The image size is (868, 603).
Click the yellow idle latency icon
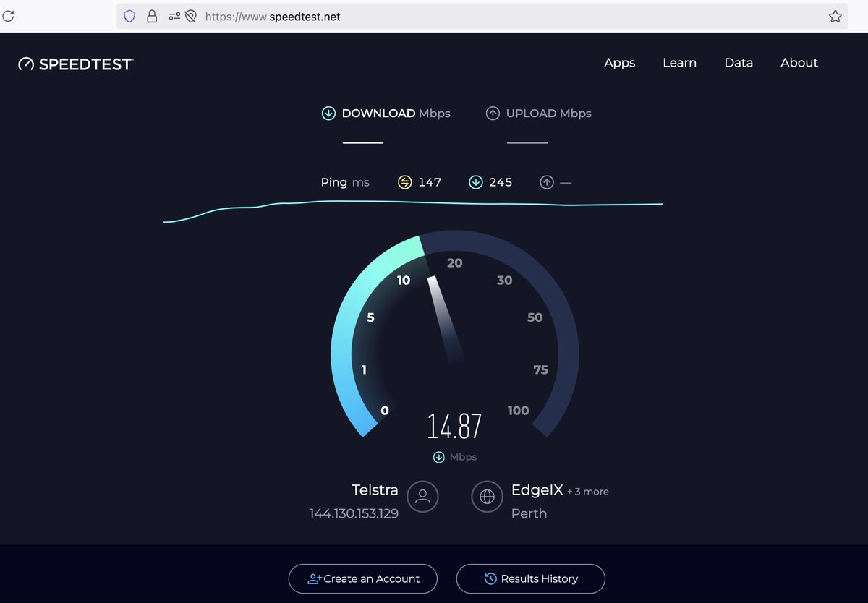coord(404,182)
